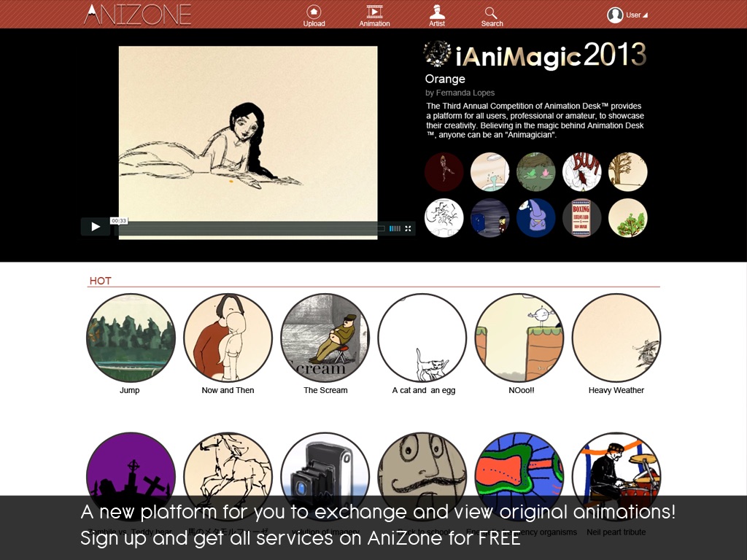Adjust the video volume bars
The width and height of the screenshot is (747, 560).
pyautogui.click(x=395, y=228)
